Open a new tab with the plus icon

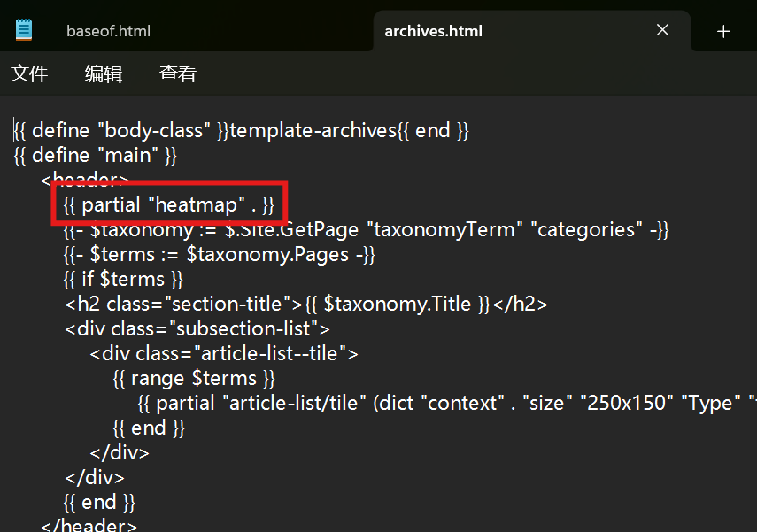tap(723, 30)
